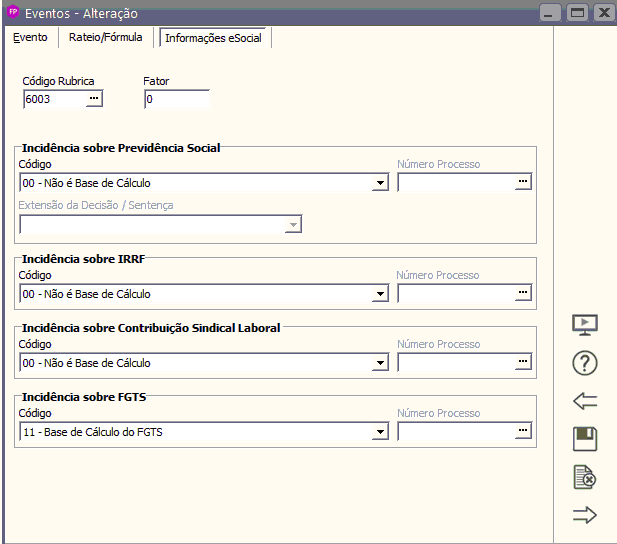Image resolution: width=617 pixels, height=544 pixels.
Task: Select the Informações eSocial tab
Action: (213, 38)
